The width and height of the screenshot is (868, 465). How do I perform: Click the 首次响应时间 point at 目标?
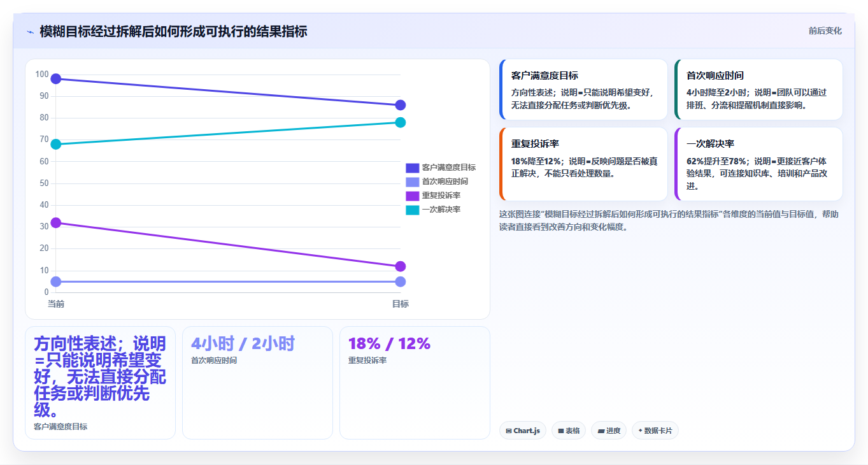[401, 282]
